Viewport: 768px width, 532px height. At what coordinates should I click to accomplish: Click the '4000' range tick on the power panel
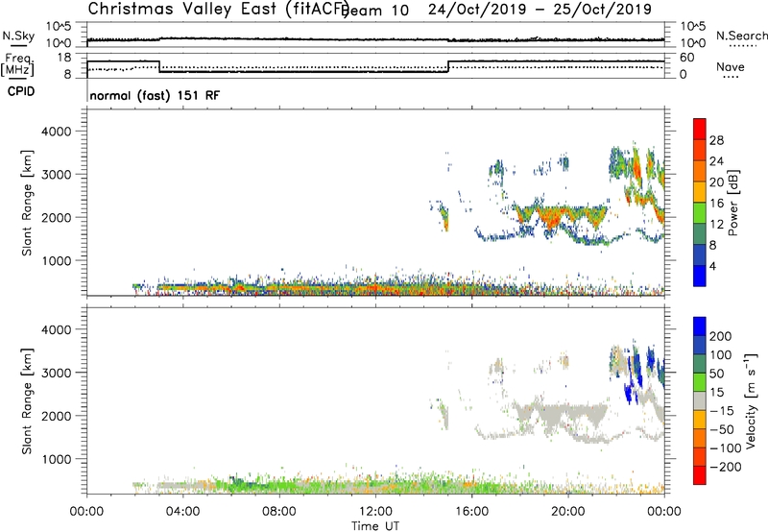(56, 132)
